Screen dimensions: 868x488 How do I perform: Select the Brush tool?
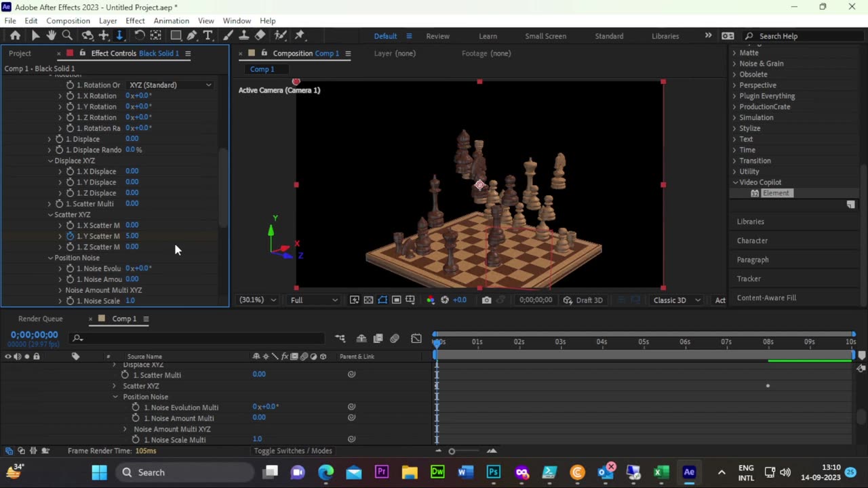[229, 36]
